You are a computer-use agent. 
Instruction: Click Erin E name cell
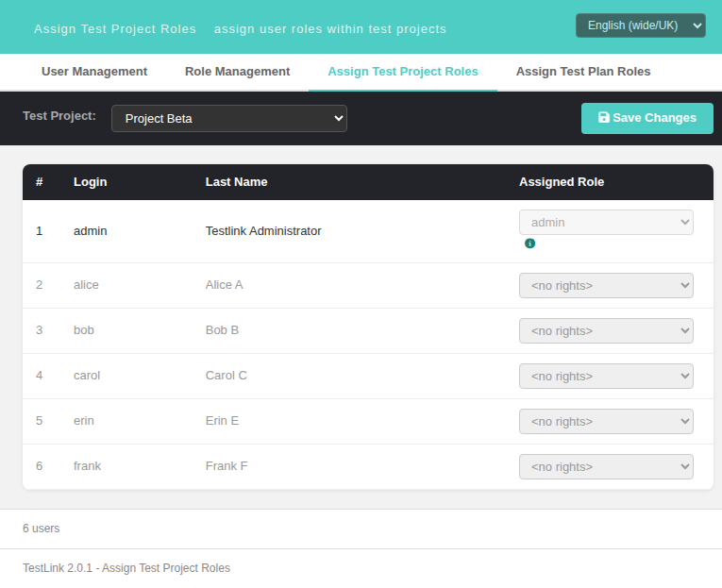222,420
